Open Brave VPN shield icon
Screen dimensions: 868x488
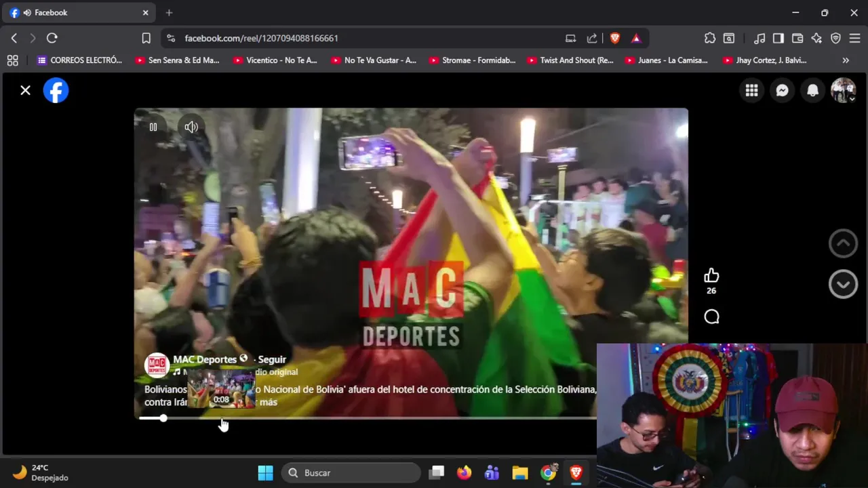click(835, 38)
